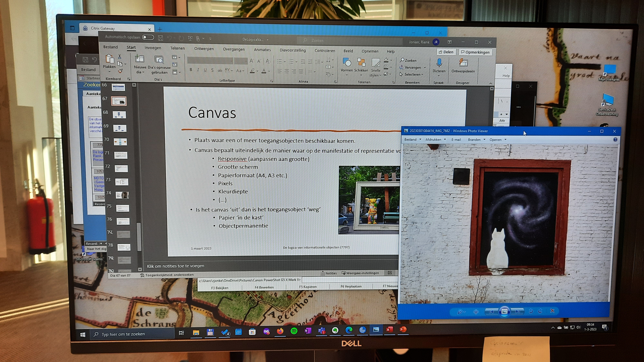
Task: Expand the Selecteren dropdown
Action: (x=414, y=74)
